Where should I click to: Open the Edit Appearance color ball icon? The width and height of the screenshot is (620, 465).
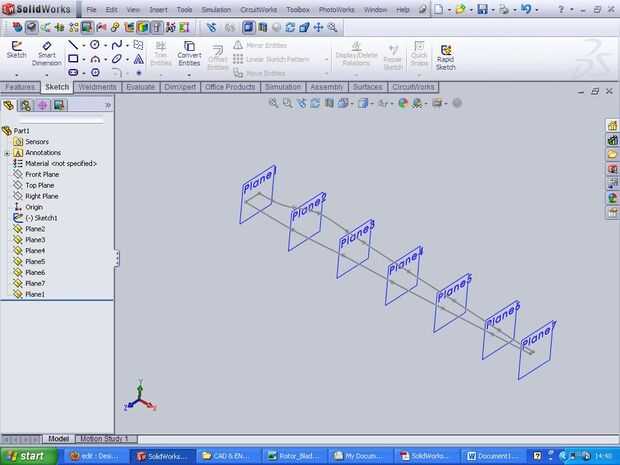[x=403, y=103]
